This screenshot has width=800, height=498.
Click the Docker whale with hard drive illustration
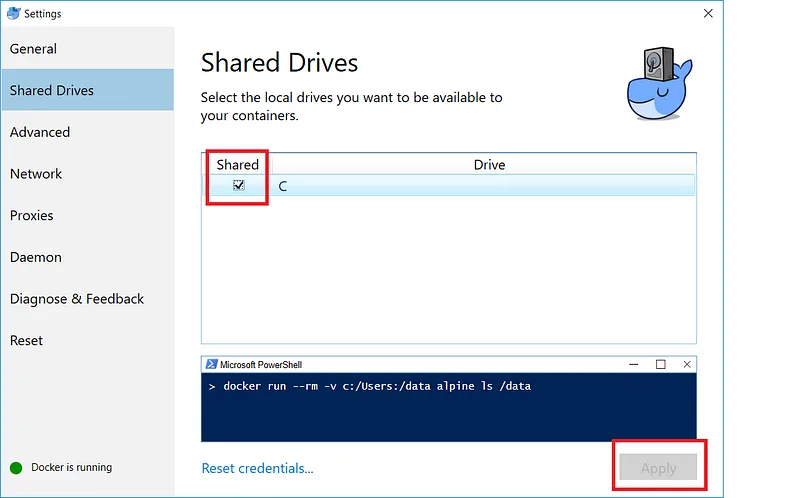coord(660,83)
